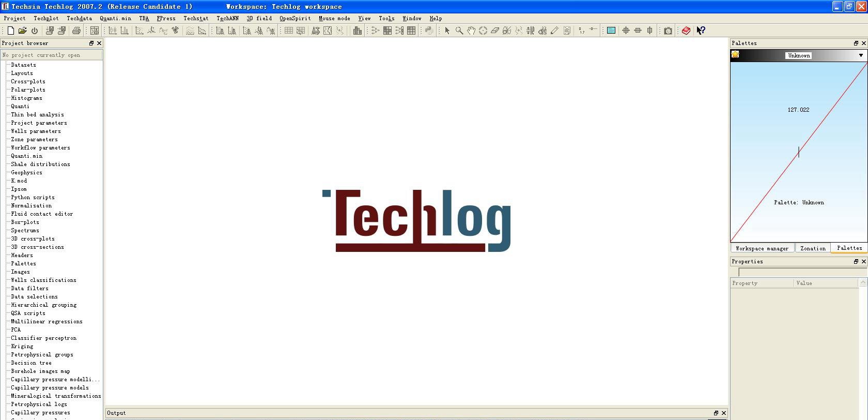Image resolution: width=868 pixels, height=420 pixels.
Task: Close the Output panel
Action: click(x=723, y=413)
